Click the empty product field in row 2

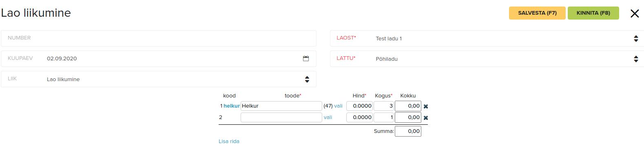pos(281,117)
